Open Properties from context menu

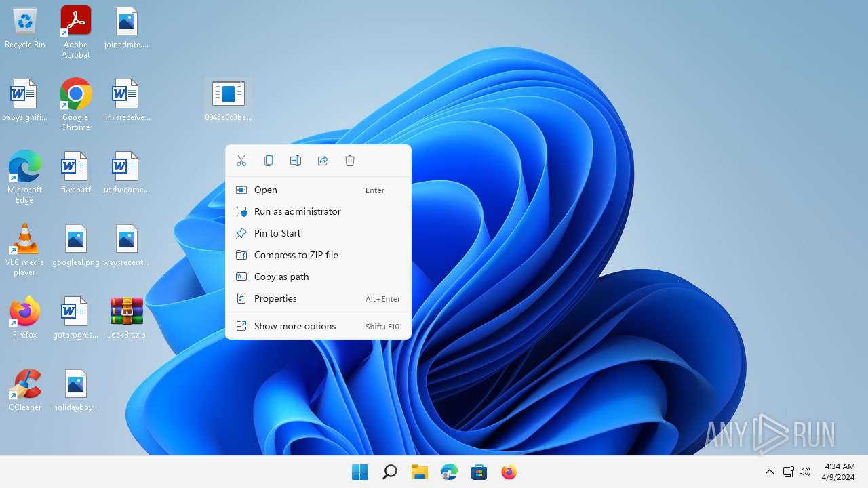tap(318, 298)
